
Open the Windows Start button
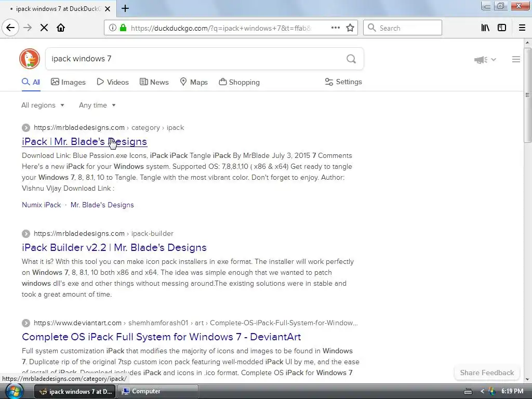(14, 392)
